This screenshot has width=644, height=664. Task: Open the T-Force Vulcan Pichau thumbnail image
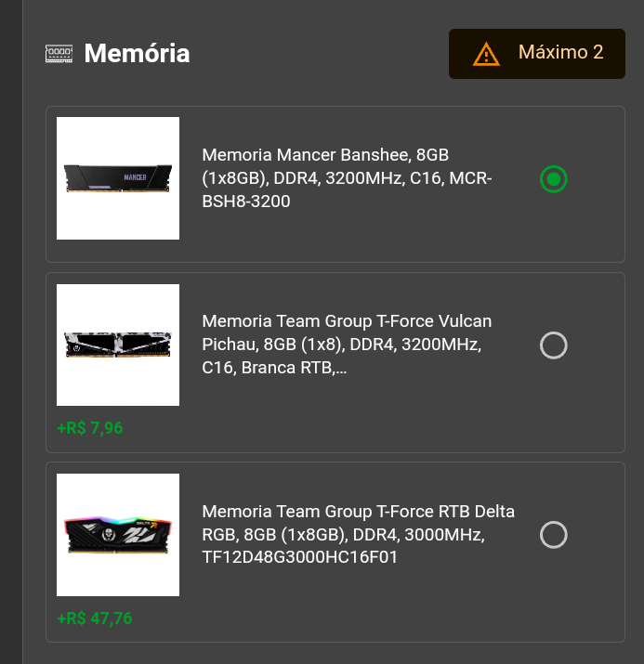coord(118,345)
